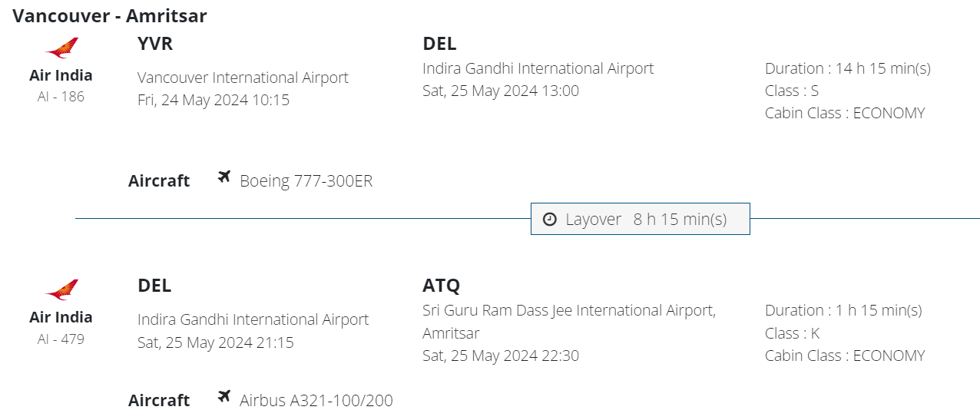The width and height of the screenshot is (980, 420).
Task: Click the airplane icon beside Boeing 777-300ER
Action: pos(224,177)
